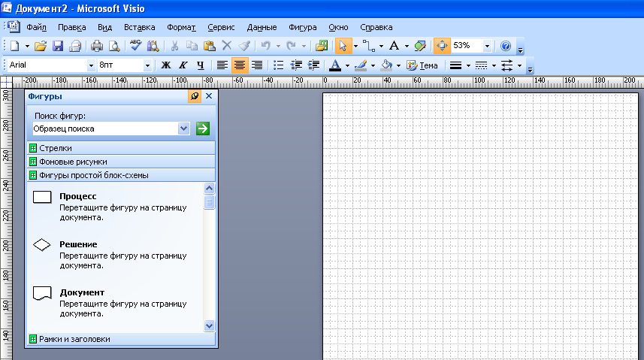Open the Вид menu
This screenshot has height=360, width=644.
click(104, 27)
